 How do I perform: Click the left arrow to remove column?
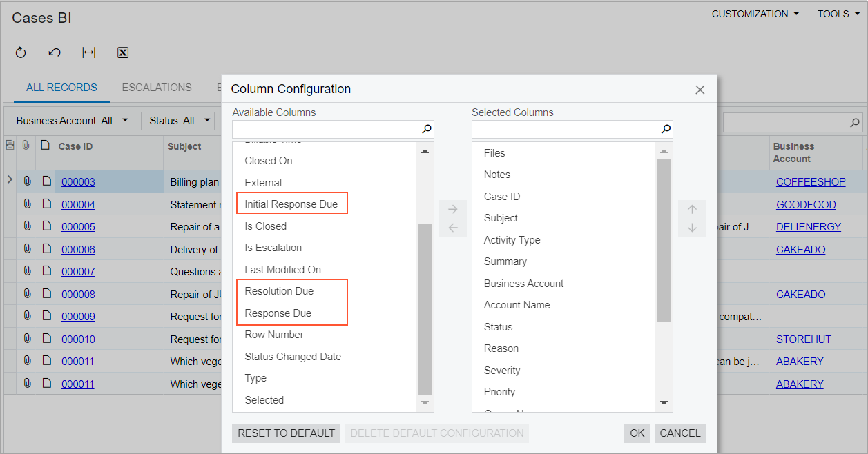452,228
